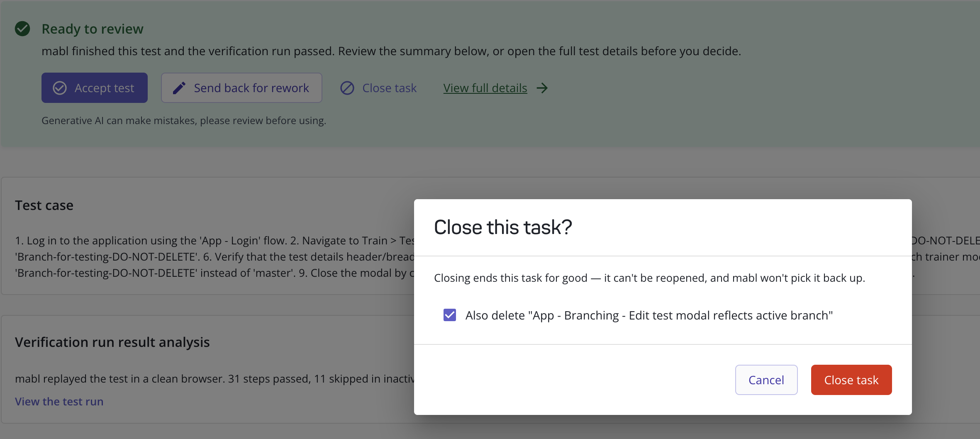Click the Send back for rework label
This screenshot has width=980, height=439.
[251, 88]
